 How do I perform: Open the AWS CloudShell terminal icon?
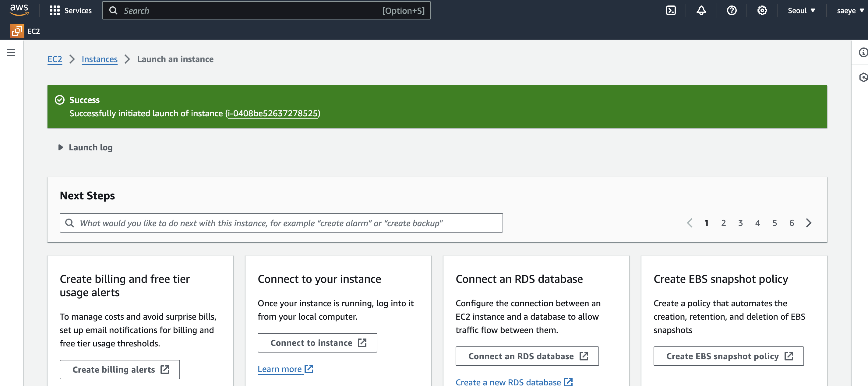coord(671,10)
